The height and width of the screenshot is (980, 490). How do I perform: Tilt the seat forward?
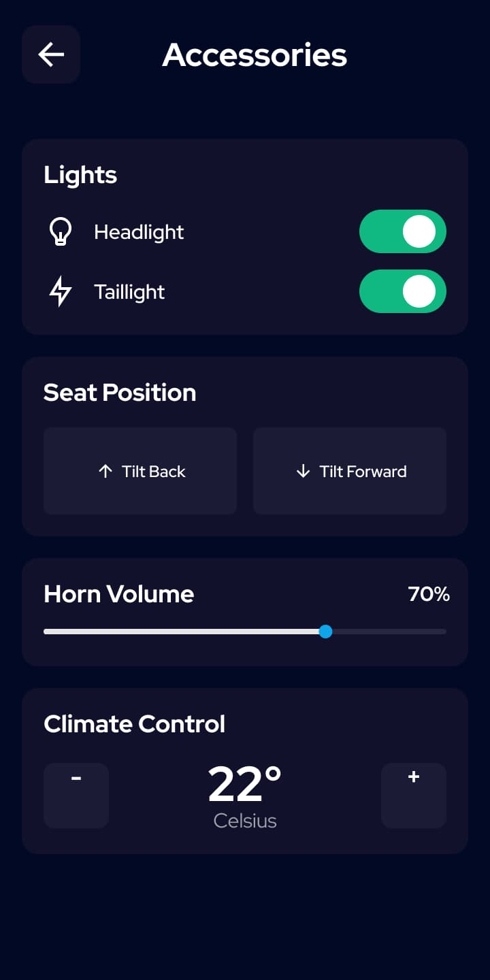(350, 471)
